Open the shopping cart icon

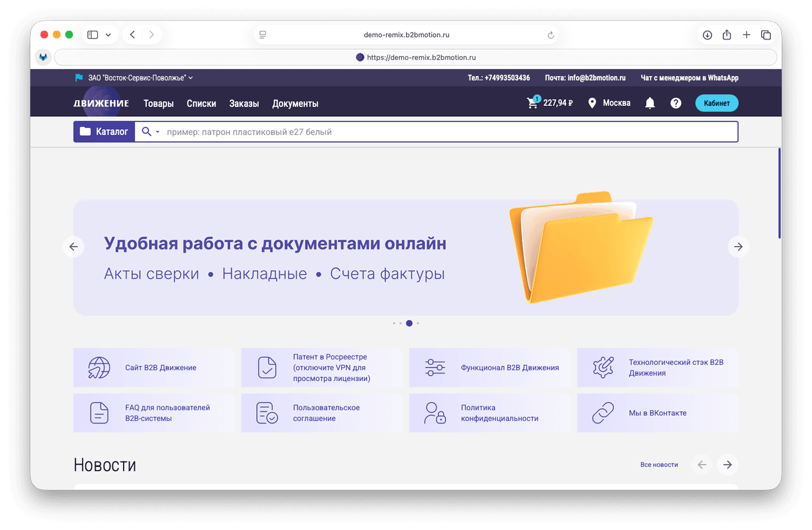click(532, 103)
